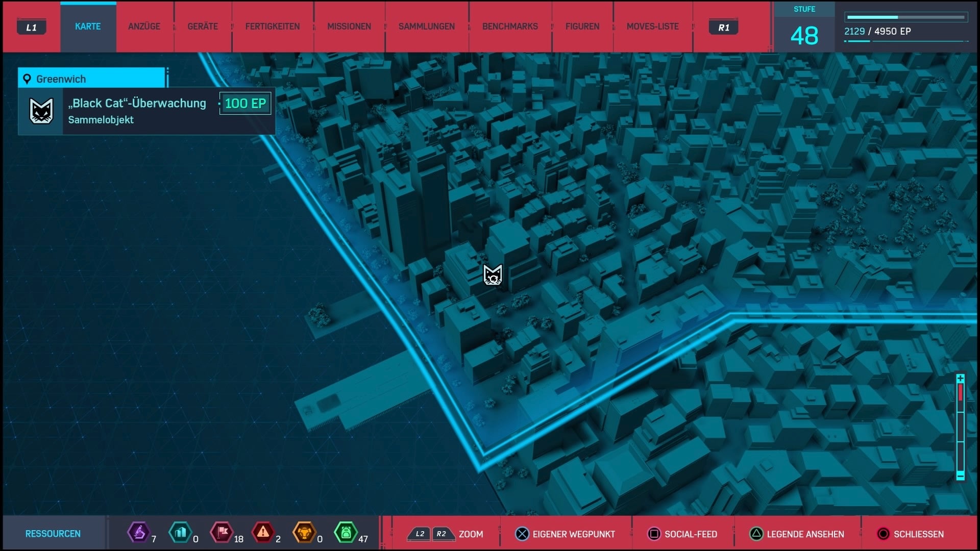The width and height of the screenshot is (980, 551).
Task: Click the research token count 7
Action: point(154,539)
